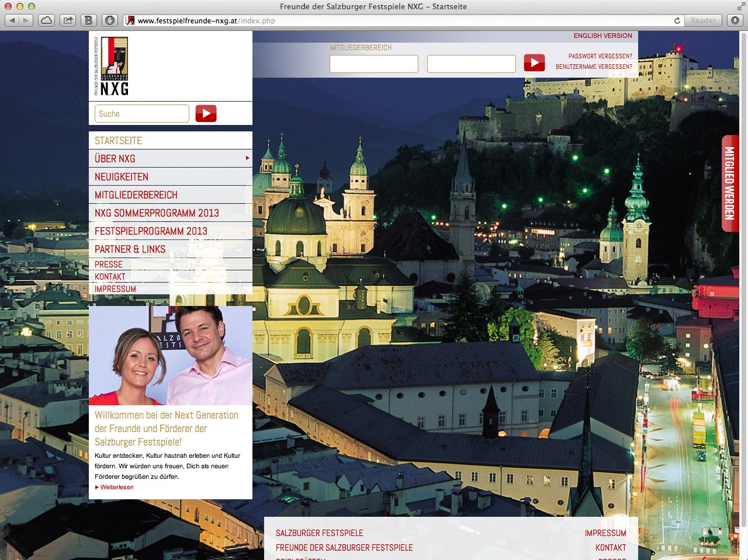Open the Über NXG menu item
Screen dimensions: 748x560
pos(171,159)
